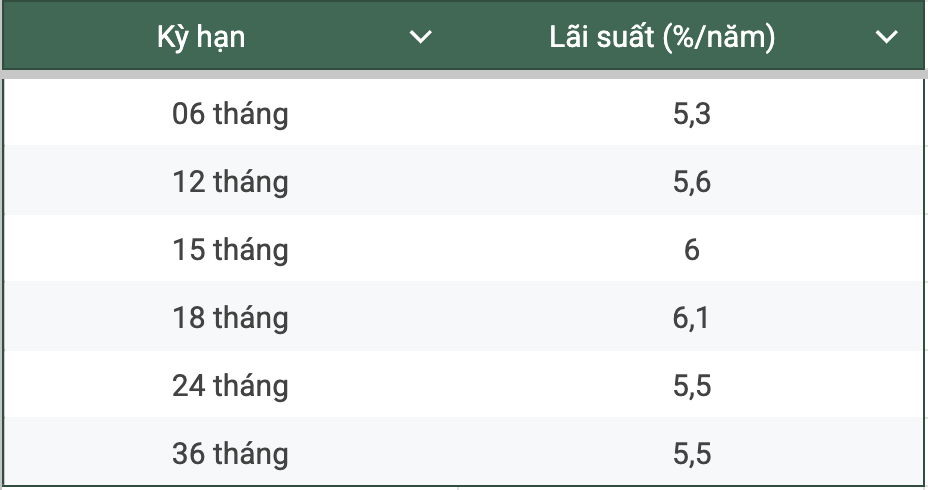The image size is (928, 490).
Task: Select the 18 tháng term cell
Action: [x=230, y=318]
